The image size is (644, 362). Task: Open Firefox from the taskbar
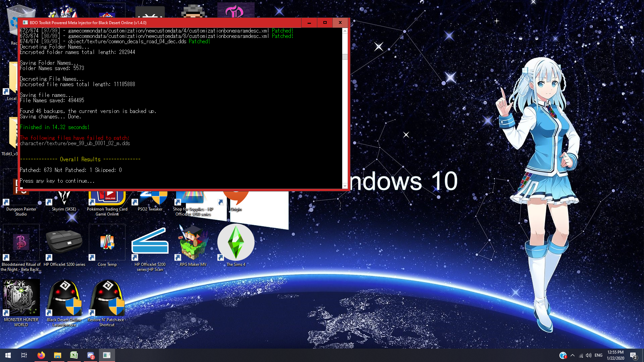tap(41, 355)
